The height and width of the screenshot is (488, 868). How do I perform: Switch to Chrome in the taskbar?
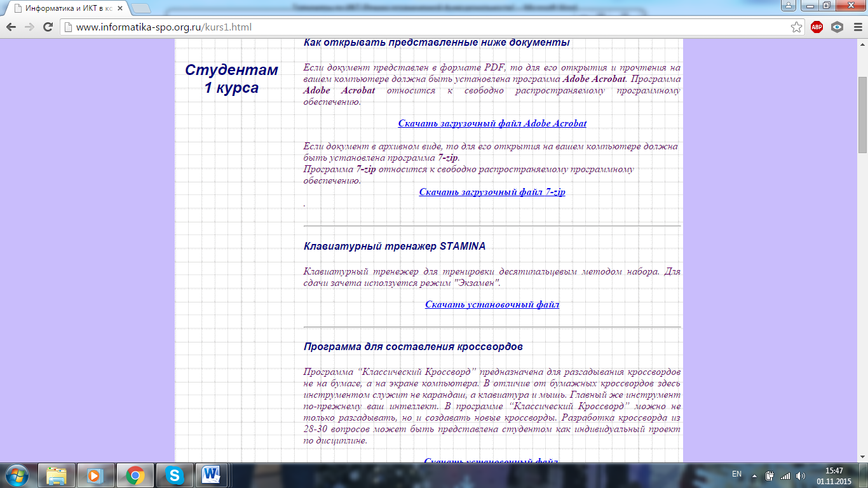(x=135, y=475)
